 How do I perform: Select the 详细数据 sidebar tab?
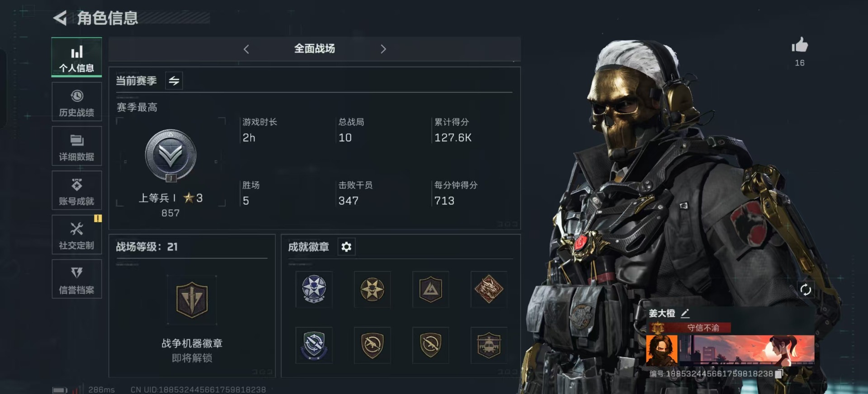tap(77, 146)
